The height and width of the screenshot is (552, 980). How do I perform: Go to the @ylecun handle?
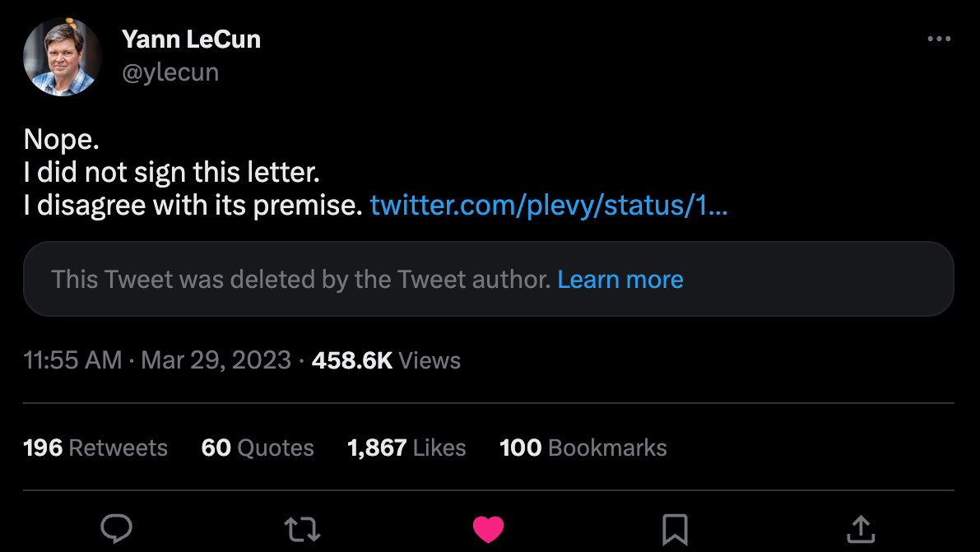pos(170,72)
